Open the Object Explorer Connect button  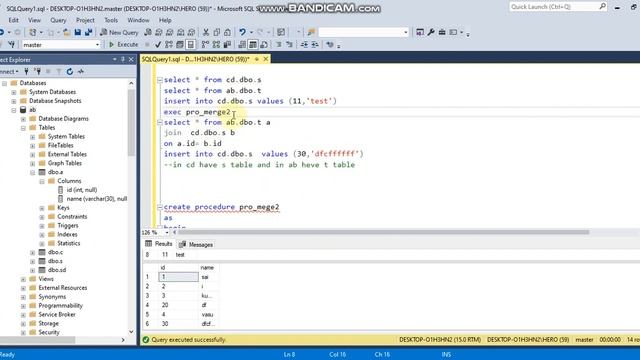point(9,71)
